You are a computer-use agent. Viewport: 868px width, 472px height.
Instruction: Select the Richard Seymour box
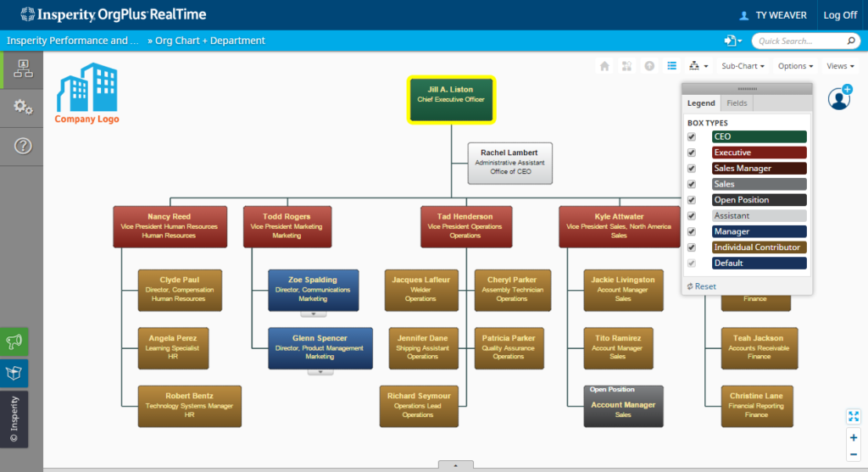click(x=419, y=406)
